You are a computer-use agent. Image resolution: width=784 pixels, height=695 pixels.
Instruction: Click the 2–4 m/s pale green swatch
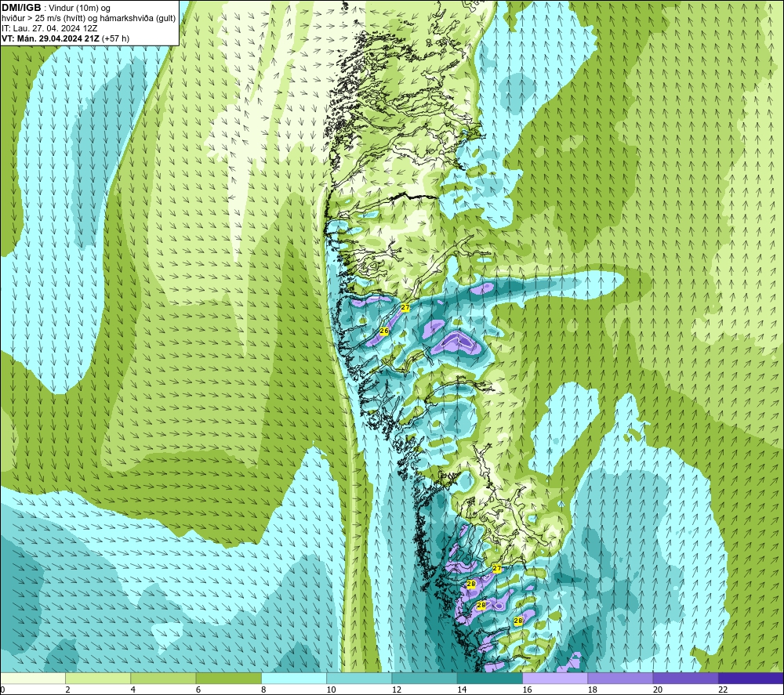tap(98, 678)
